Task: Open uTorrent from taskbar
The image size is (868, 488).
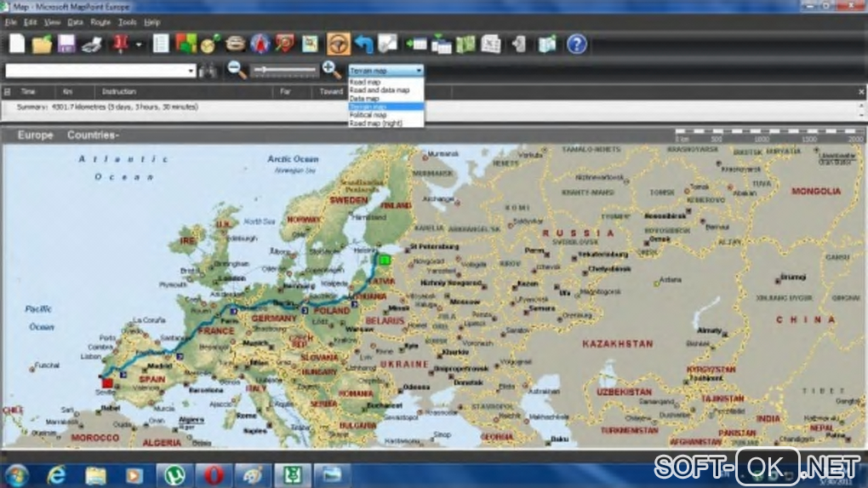Action: 174,475
